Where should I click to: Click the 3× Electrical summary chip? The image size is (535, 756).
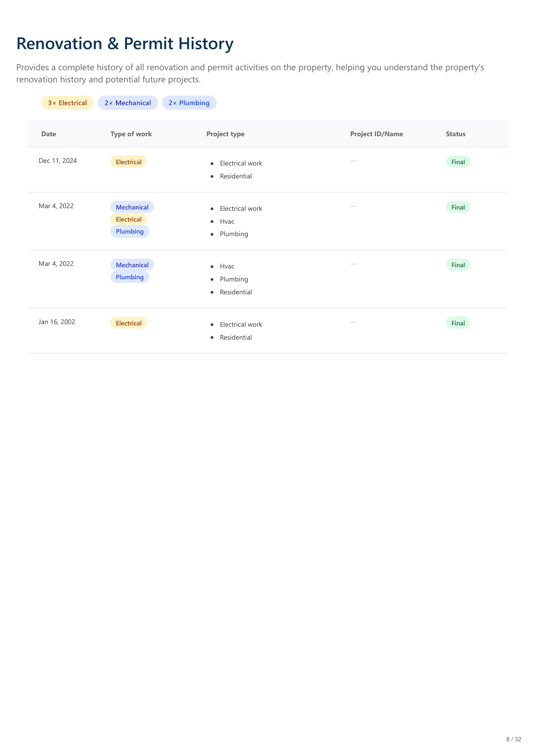pyautogui.click(x=67, y=103)
